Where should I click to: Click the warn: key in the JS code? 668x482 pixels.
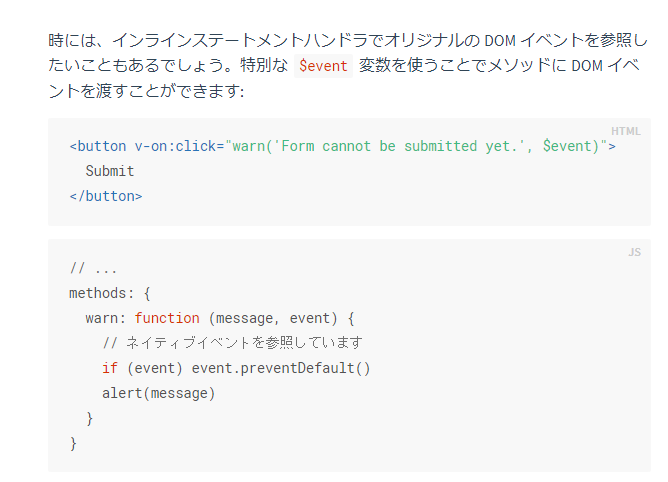[106, 318]
